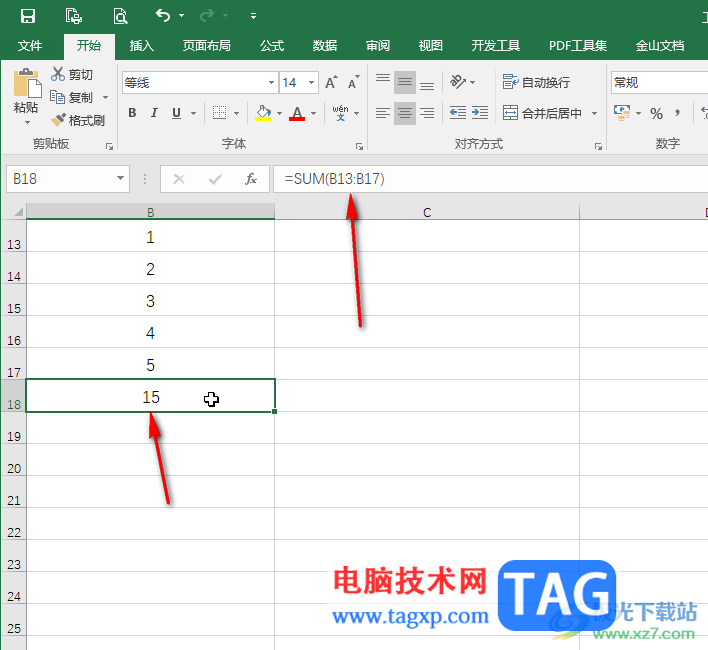Confirm formula entry with checkmark icon
The height and width of the screenshot is (650, 708).
point(215,179)
